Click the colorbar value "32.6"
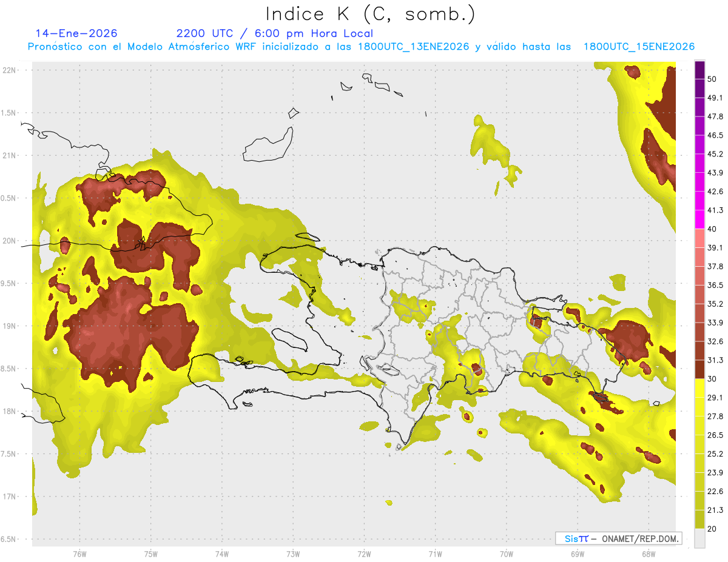Viewport: 728px width, 562px height. 715,341
